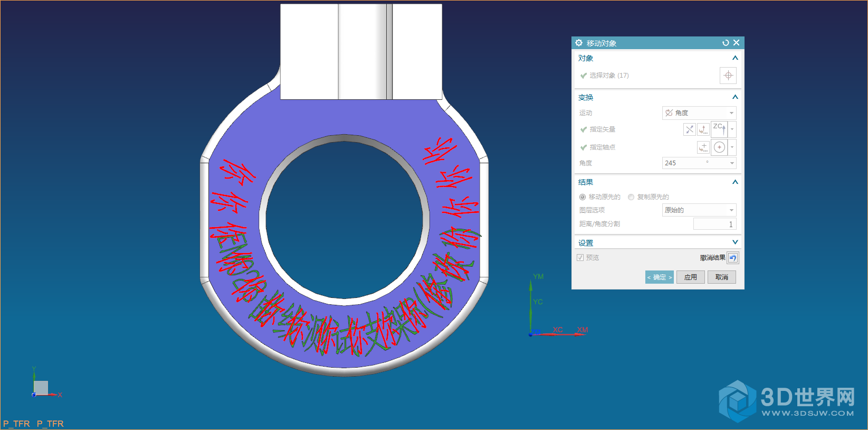Activate the 指定轴点 step label

[603, 147]
